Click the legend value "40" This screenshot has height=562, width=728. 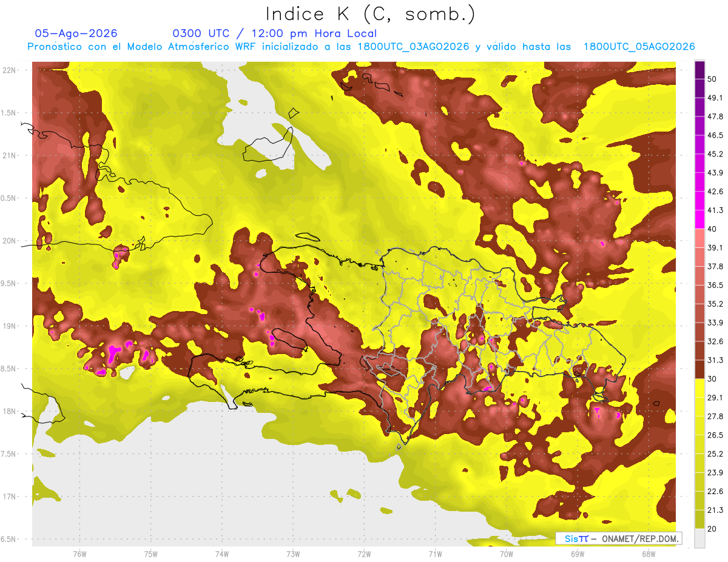pyautogui.click(x=712, y=229)
